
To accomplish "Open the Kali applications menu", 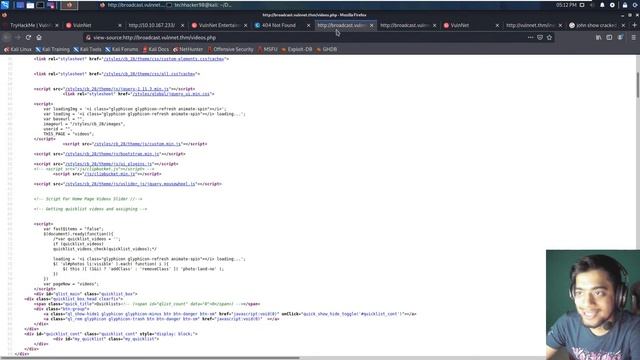I will click(x=5, y=5).
